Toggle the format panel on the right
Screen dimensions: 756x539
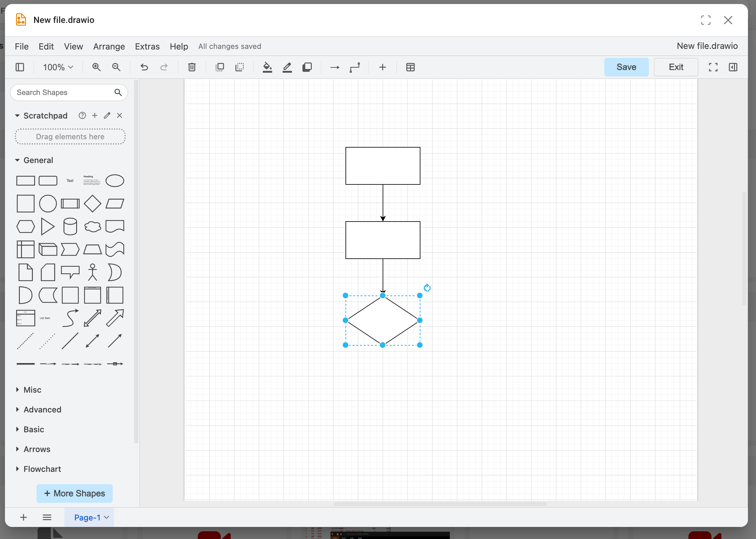(x=733, y=67)
